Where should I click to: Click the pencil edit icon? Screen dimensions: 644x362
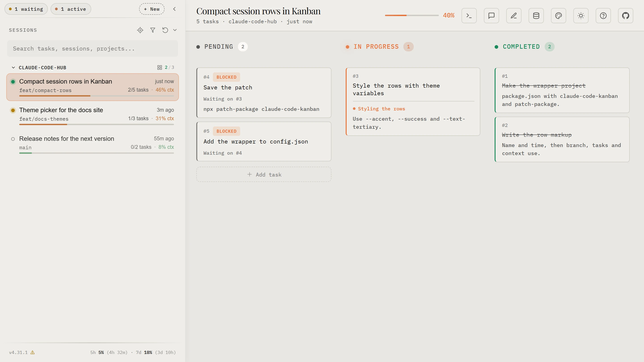[513, 15]
